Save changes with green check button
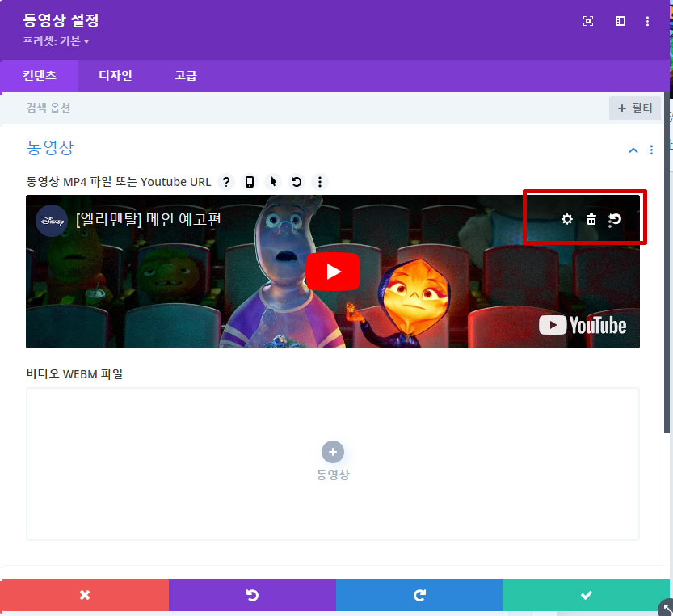The height and width of the screenshot is (616, 673). click(586, 595)
